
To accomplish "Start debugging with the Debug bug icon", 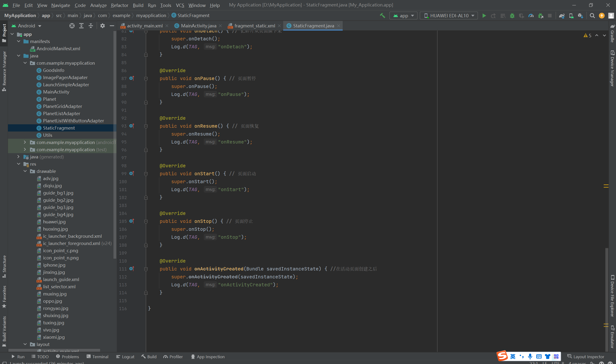I will click(512, 15).
